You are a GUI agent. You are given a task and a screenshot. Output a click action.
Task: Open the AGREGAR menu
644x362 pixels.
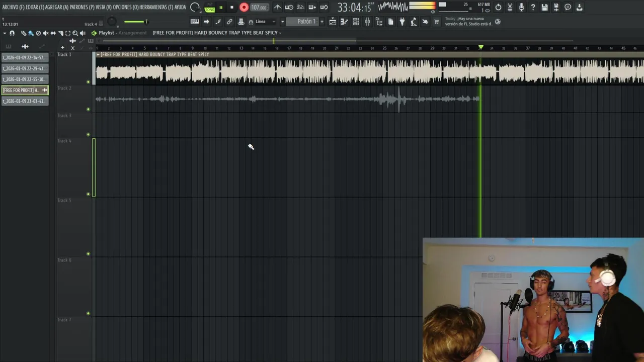(x=56, y=7)
